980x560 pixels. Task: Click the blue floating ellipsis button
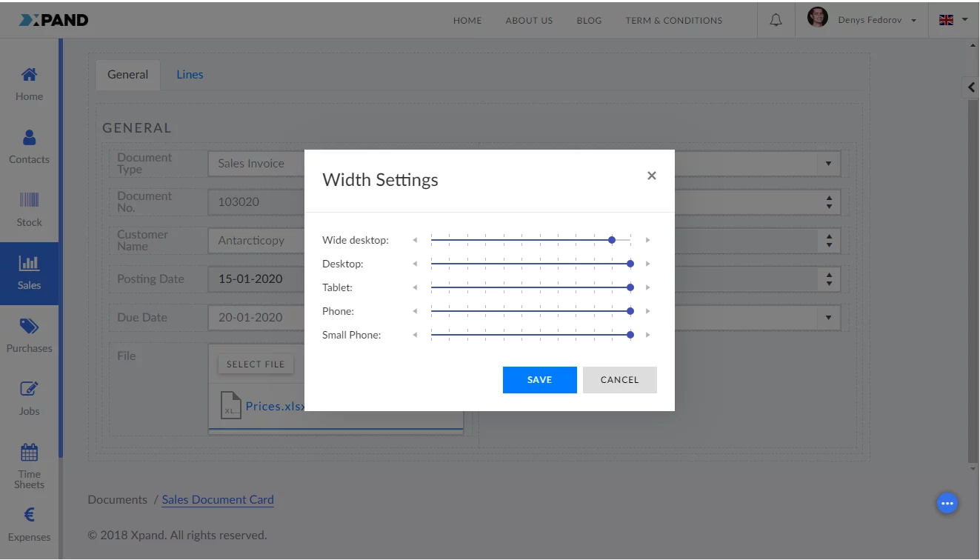tap(947, 504)
